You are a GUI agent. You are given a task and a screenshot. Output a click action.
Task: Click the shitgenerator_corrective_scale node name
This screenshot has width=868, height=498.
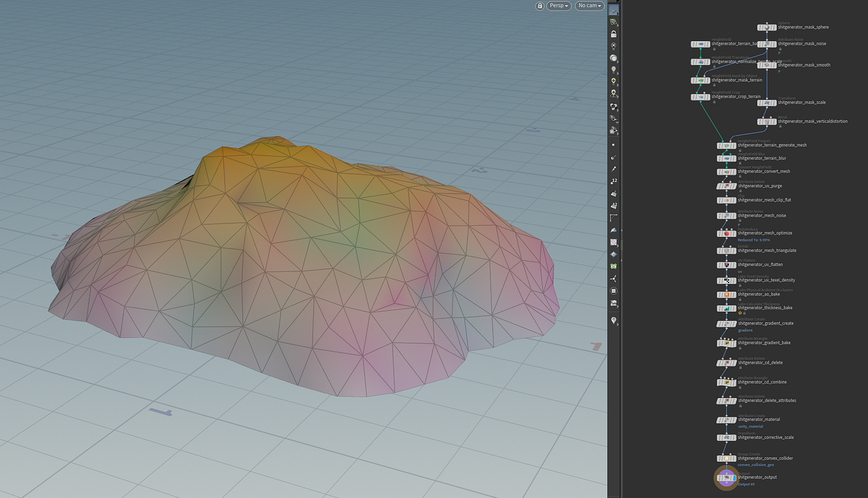pyautogui.click(x=766, y=438)
